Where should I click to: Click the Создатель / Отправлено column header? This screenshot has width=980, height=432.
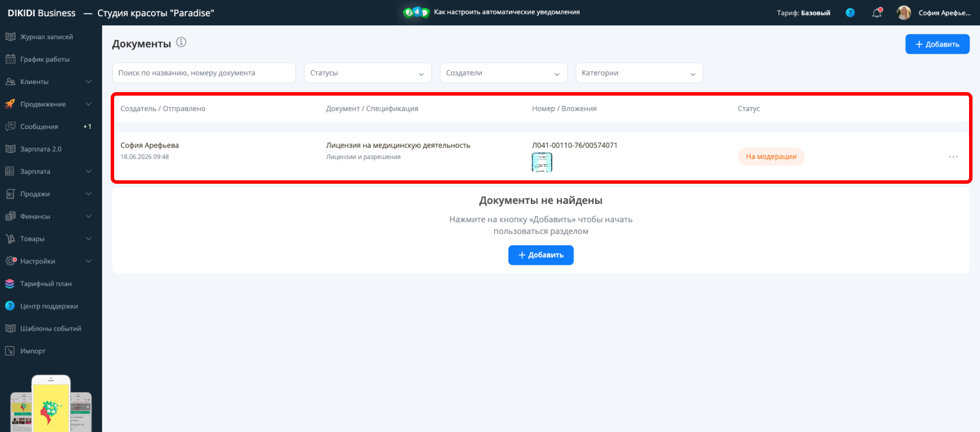(x=163, y=109)
